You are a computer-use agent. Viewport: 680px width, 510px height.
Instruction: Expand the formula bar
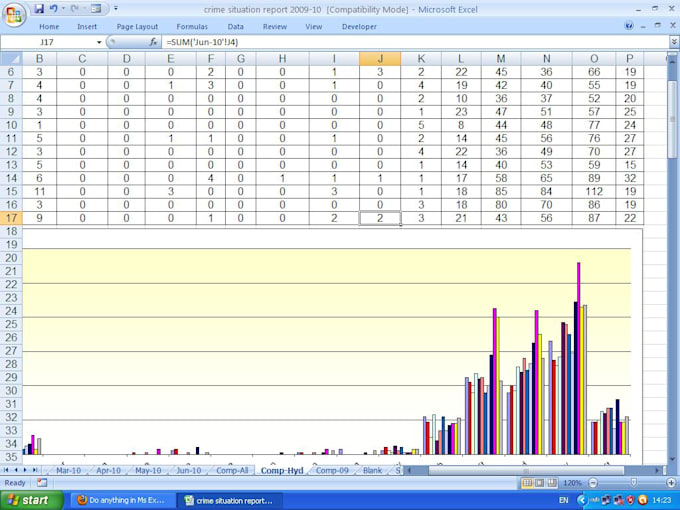(674, 42)
